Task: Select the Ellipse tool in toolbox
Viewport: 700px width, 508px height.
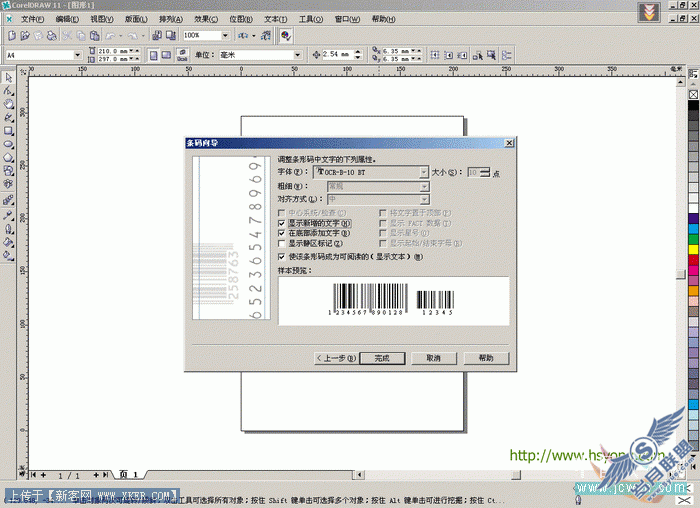Action: [x=8, y=144]
